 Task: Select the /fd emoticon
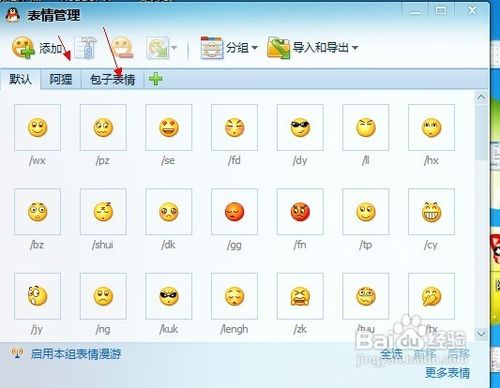click(x=234, y=127)
